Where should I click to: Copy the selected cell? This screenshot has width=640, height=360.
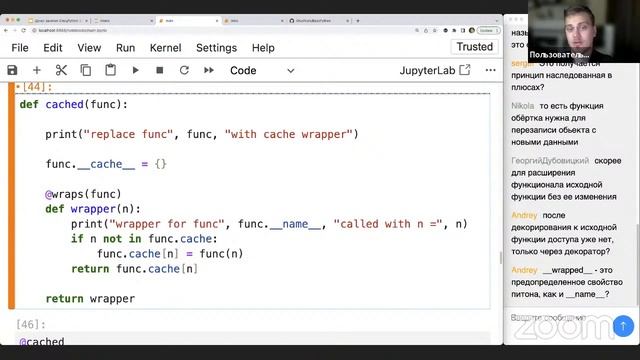coord(86,70)
